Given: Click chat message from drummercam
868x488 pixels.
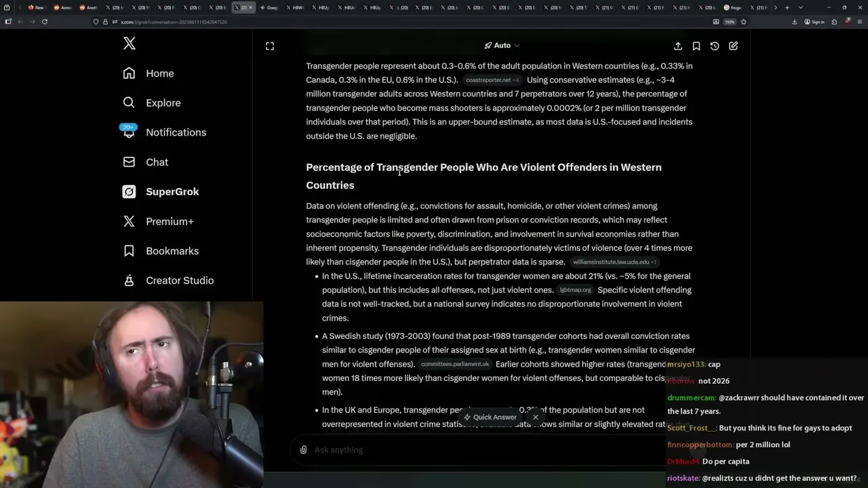Looking at the screenshot, I should (766, 405).
